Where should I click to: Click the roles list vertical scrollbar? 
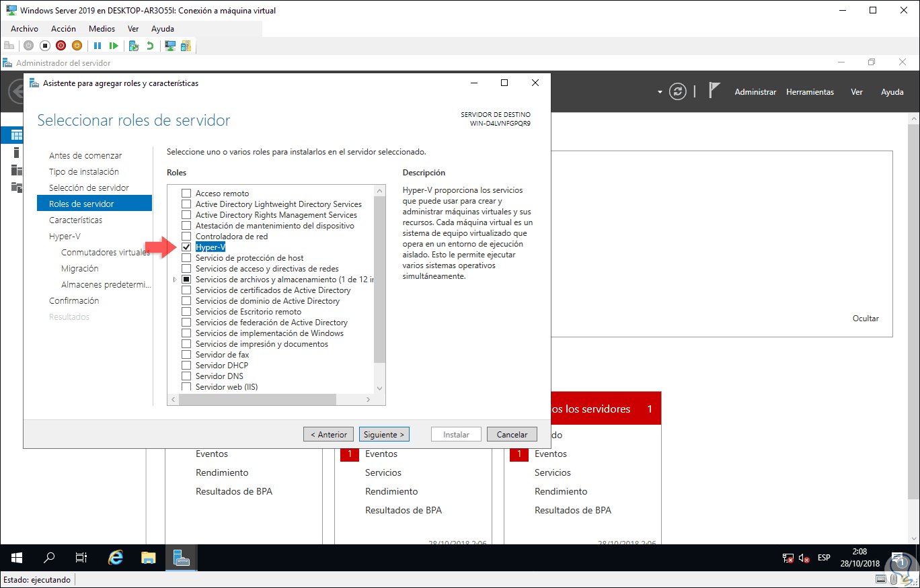pos(379,280)
